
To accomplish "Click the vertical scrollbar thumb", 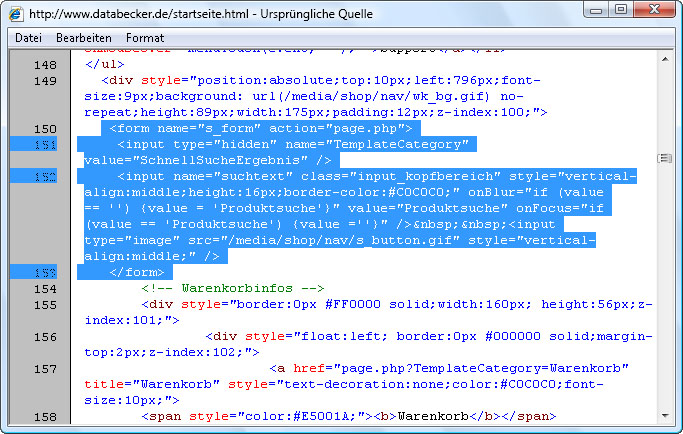I will coord(663,158).
